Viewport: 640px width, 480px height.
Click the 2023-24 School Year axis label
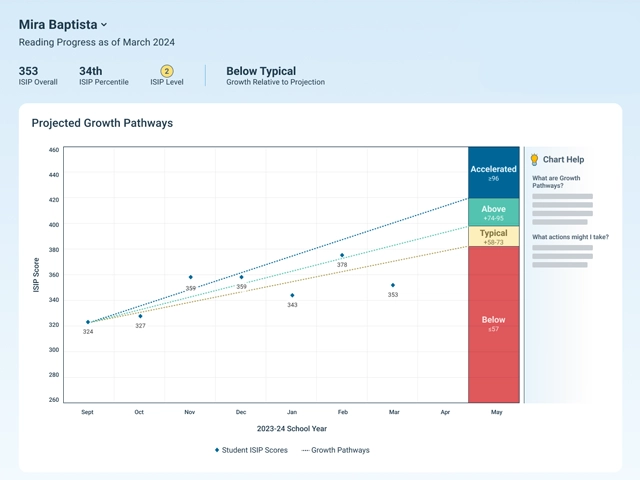[292, 429]
